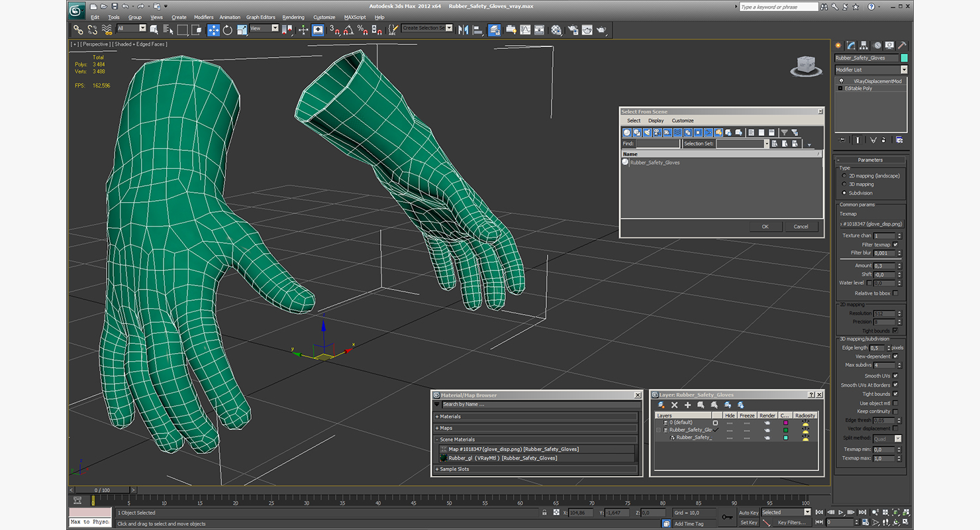Click the ViewCube in the viewport
This screenshot has width=980, height=530.
coord(806,66)
